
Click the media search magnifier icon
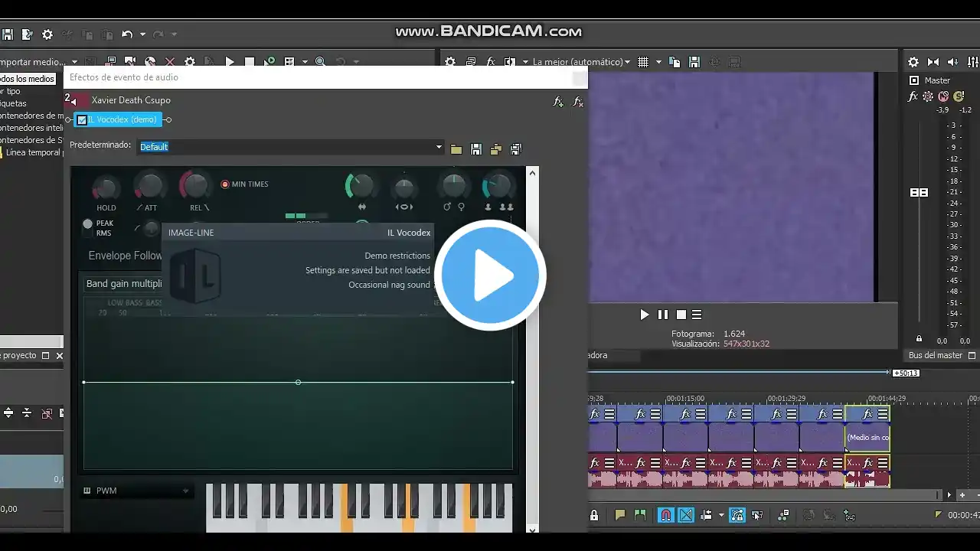pyautogui.click(x=320, y=62)
